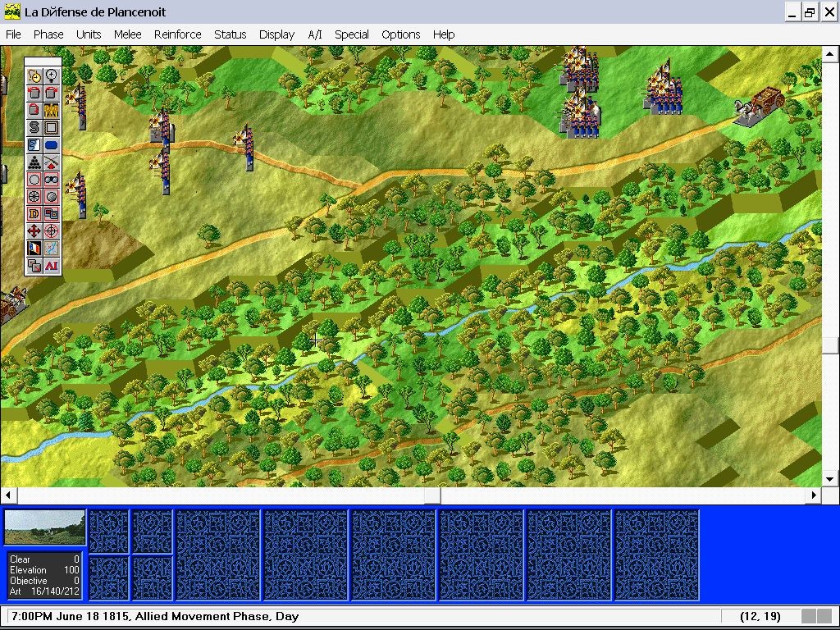Restore down the game window
This screenshot has height=630, width=840.
pos(810,11)
